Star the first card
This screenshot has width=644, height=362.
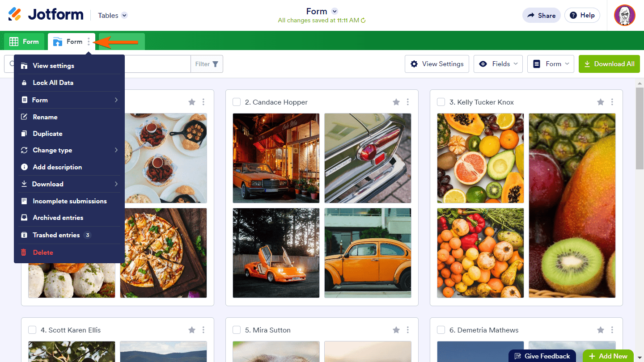192,102
